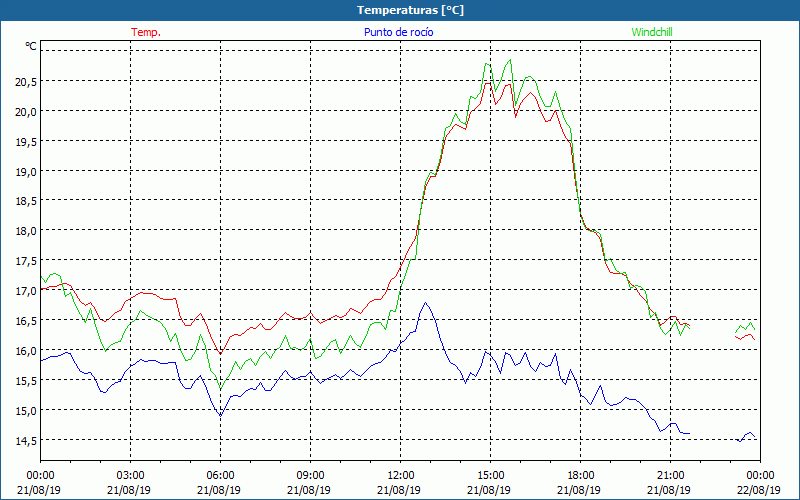
Task: Click the 18,5 y-axis value
Action: coord(25,201)
